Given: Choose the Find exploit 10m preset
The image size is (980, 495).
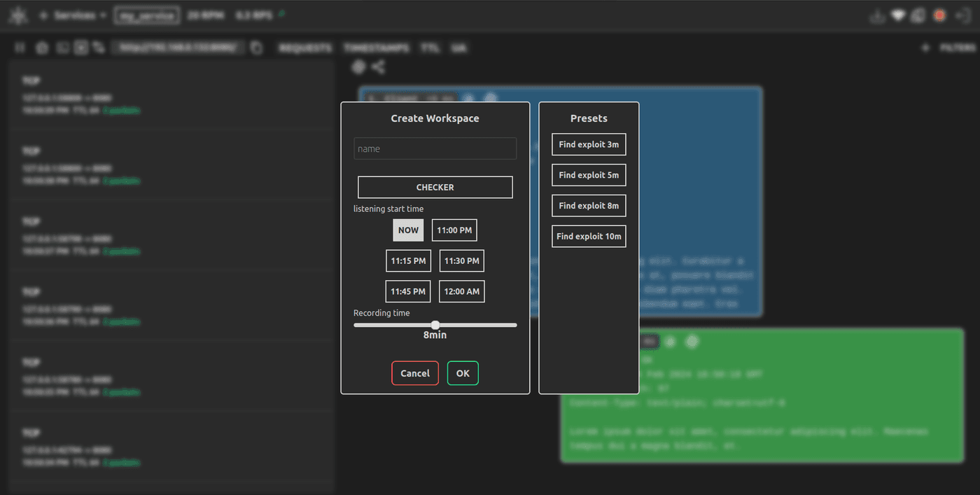Looking at the screenshot, I should (589, 237).
